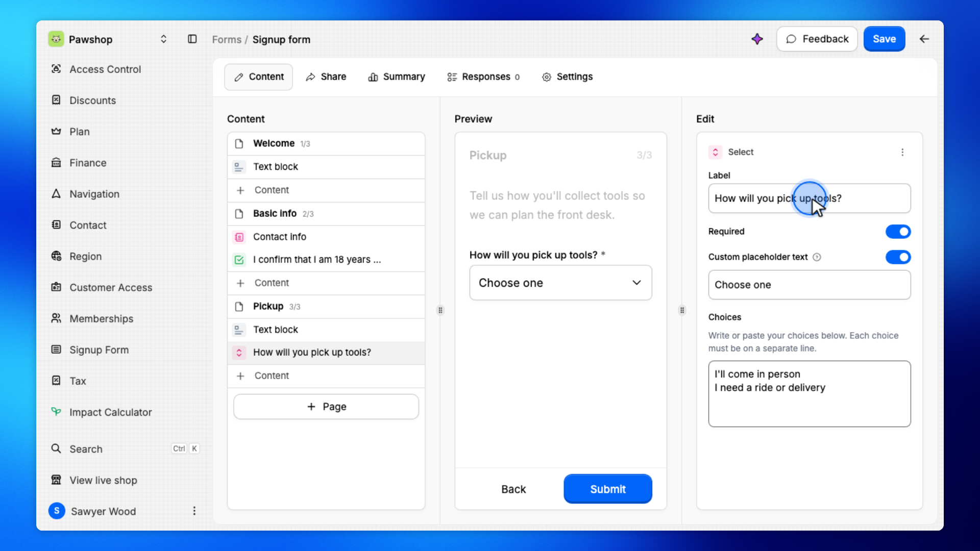Add Content under Welcome page
The width and height of the screenshot is (980, 551).
point(326,190)
